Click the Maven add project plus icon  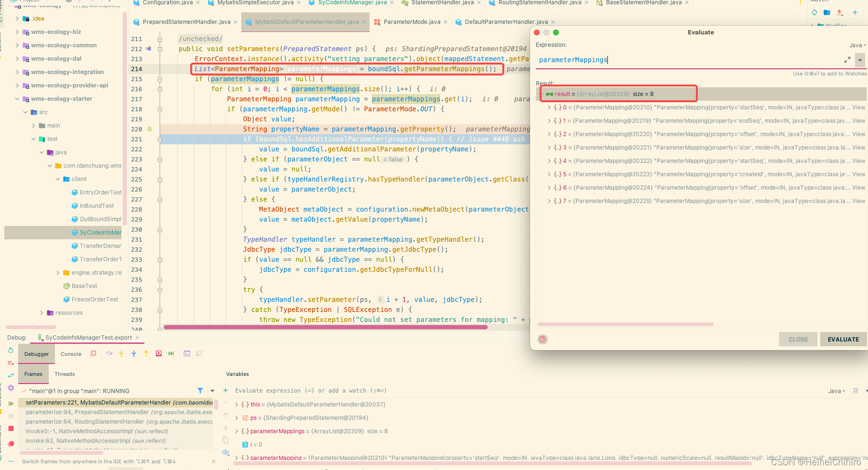click(x=855, y=12)
